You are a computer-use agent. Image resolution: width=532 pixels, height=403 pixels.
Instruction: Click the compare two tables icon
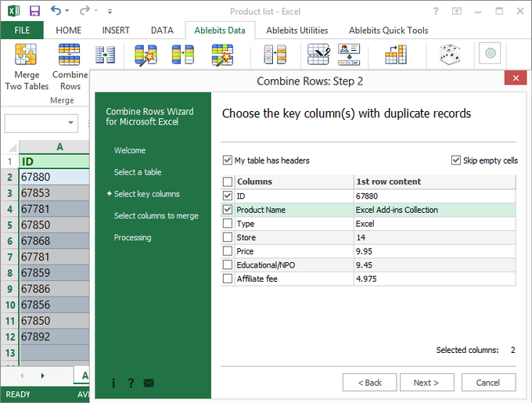[183, 55]
